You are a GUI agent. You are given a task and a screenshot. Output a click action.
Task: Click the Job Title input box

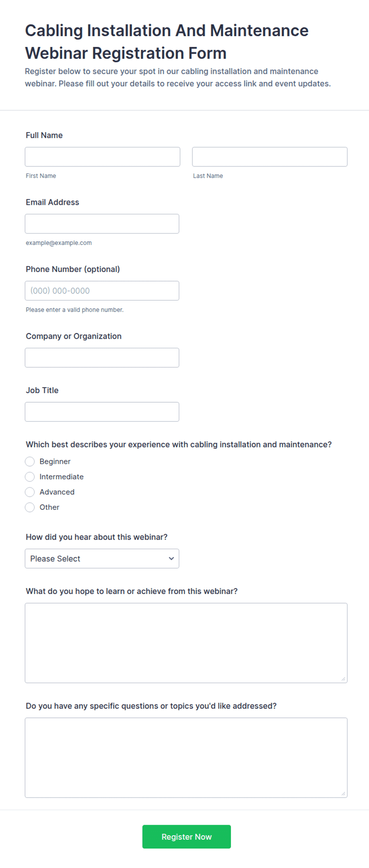(x=102, y=412)
